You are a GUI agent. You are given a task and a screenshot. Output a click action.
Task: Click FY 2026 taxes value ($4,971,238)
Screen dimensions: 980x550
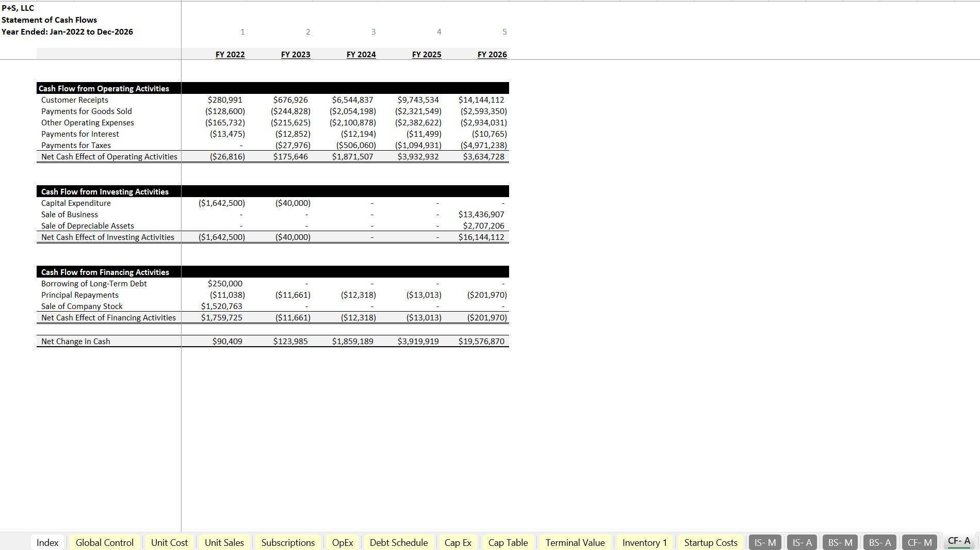(484, 145)
